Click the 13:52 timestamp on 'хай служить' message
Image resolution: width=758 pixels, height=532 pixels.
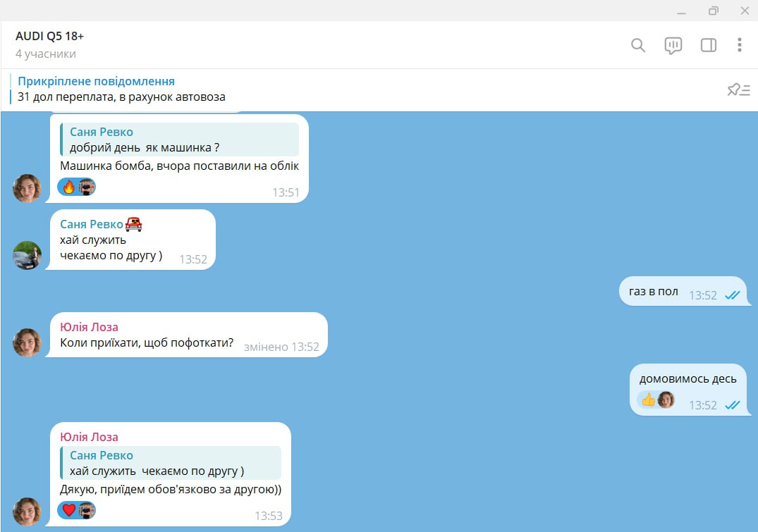click(193, 259)
